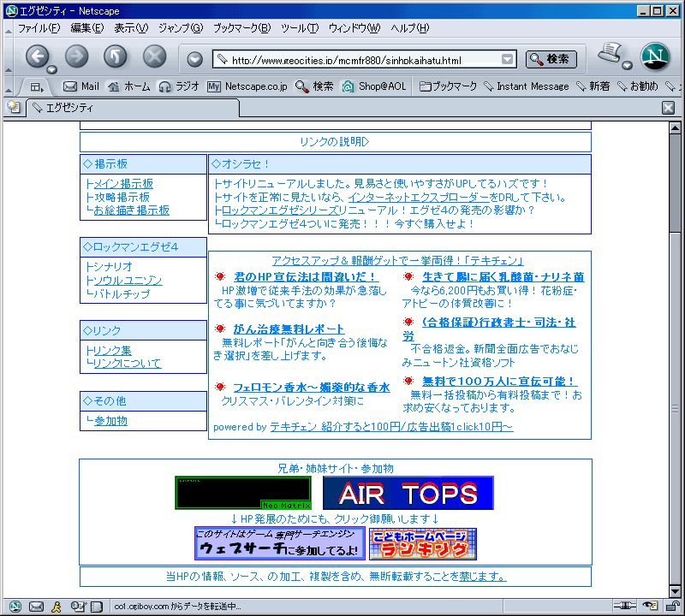Screen dimensions: 685x616
Task: Collapse the navigation toolbar grippy handle
Action: [x=9, y=56]
